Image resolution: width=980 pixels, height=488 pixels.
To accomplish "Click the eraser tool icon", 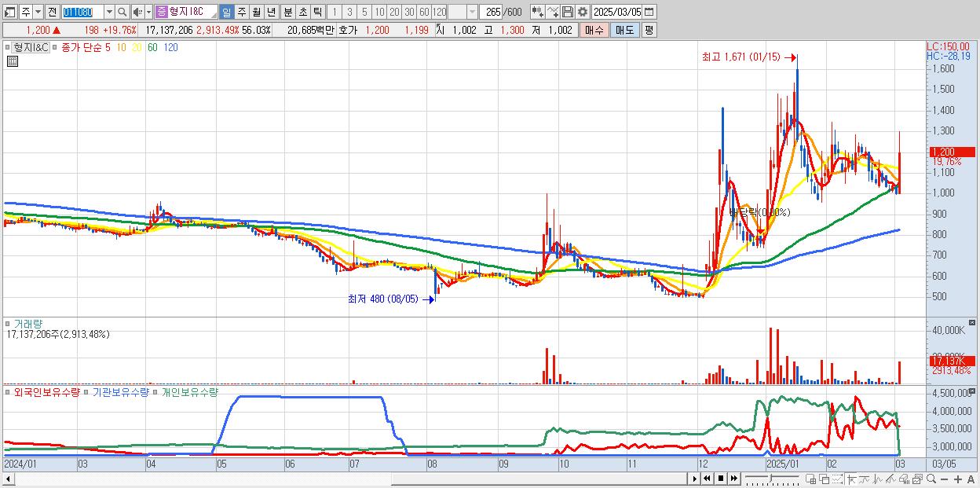I will pos(904,479).
